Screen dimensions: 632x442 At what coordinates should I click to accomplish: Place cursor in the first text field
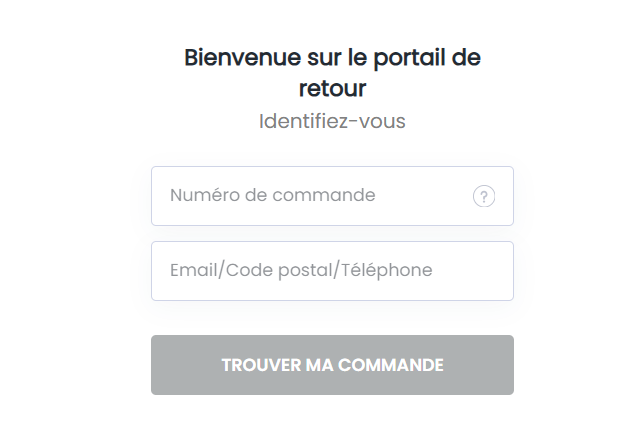[310, 196]
